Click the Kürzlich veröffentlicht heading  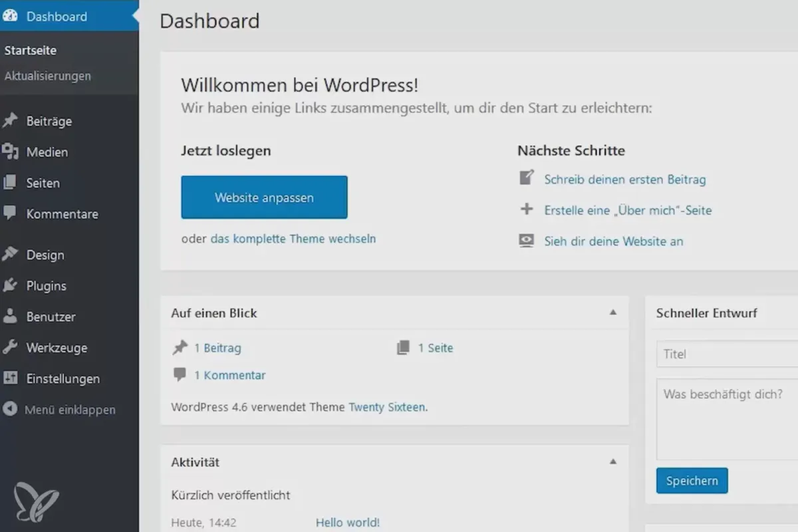[231, 495]
